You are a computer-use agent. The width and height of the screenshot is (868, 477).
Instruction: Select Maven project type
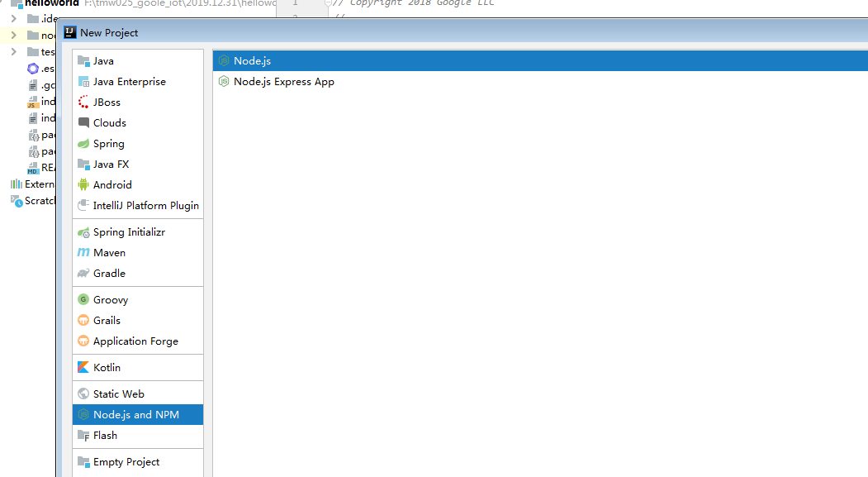pyautogui.click(x=138, y=253)
